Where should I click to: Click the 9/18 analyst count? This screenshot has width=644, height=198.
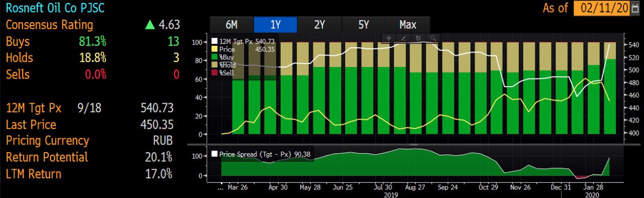point(89,108)
